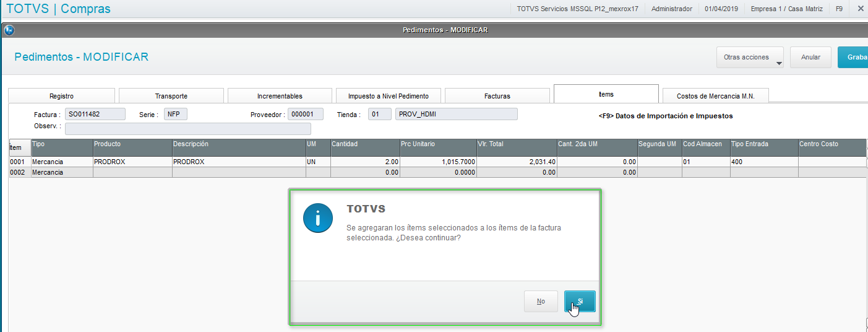
Task: Click the Vlr. Total column header
Action: 517,147
